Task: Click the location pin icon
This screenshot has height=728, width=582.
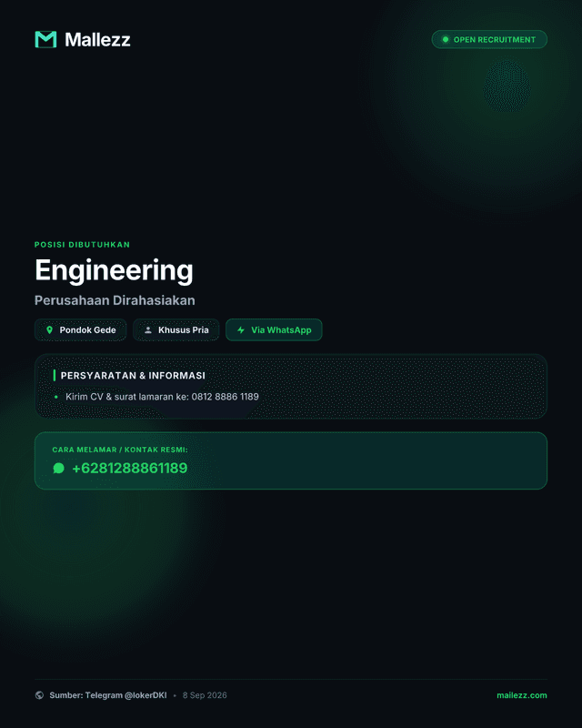Action: click(50, 330)
